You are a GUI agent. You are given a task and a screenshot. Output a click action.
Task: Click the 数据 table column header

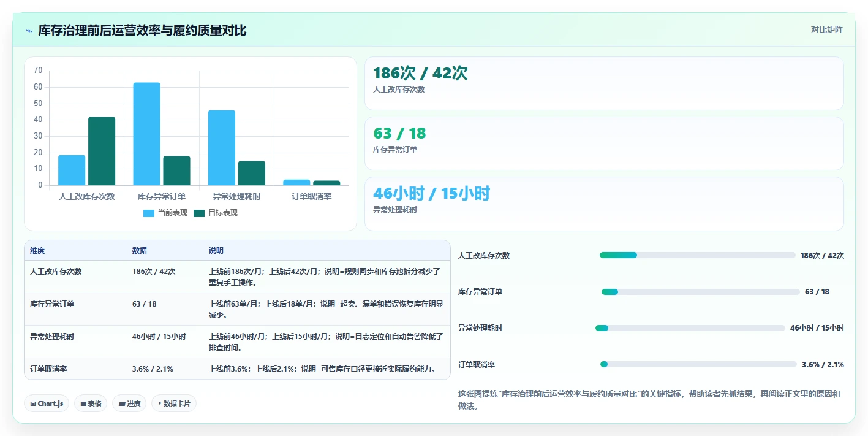[140, 251]
